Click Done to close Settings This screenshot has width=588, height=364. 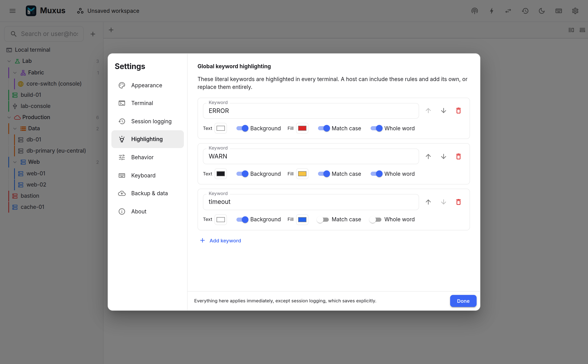coord(463,301)
